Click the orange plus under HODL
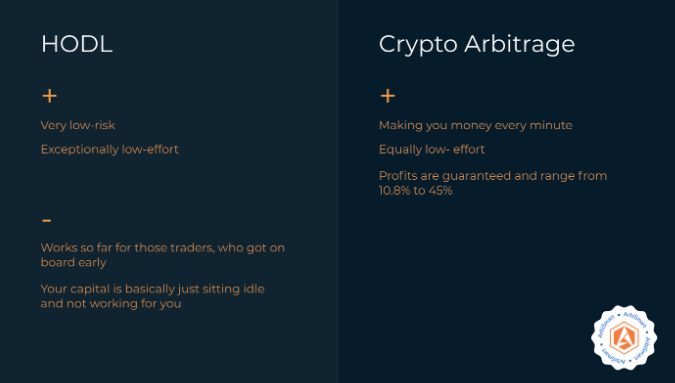 [50, 96]
